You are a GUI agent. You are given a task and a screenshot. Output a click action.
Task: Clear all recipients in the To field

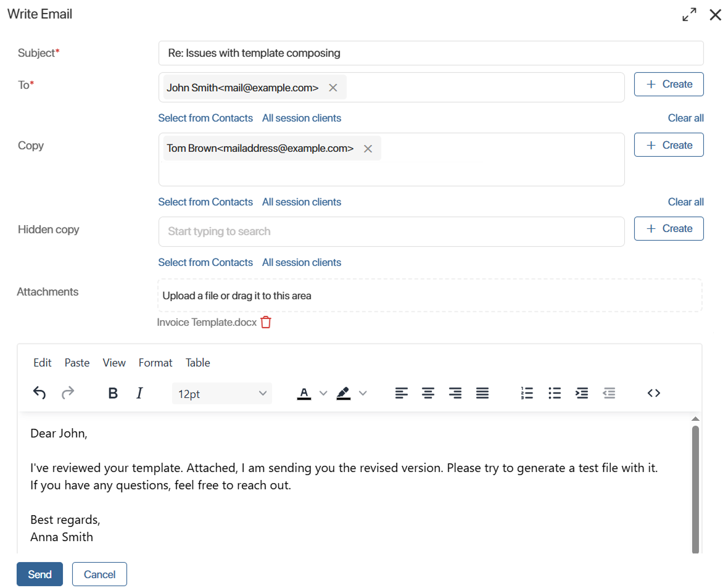[x=685, y=118]
